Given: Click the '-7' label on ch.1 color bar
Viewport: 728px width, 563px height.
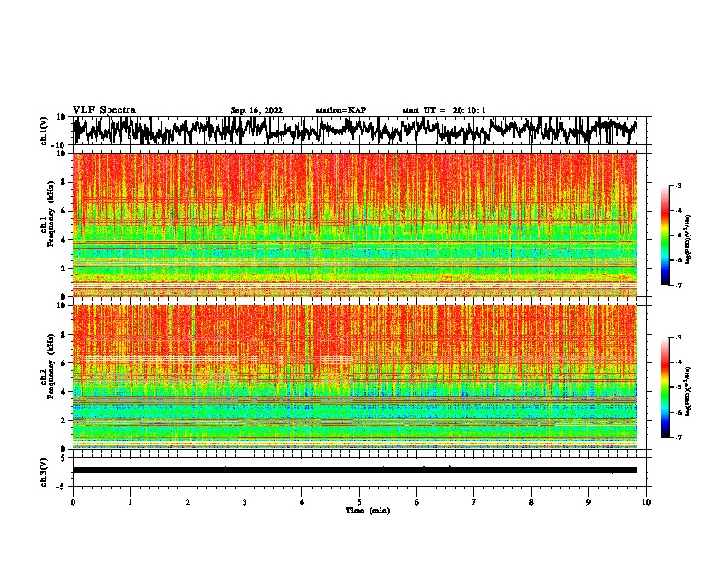Looking at the screenshot, I should 678,285.
